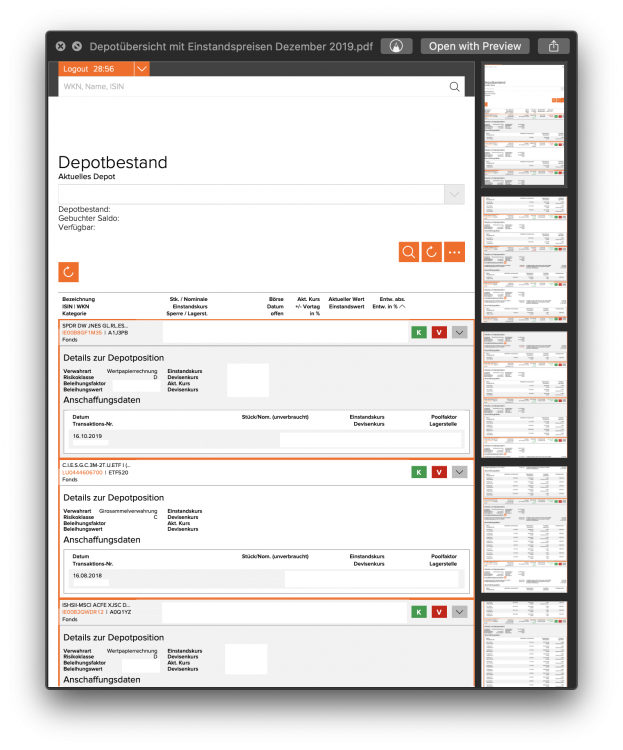Click green K button for SPDR DW JNES
Image resolution: width=623 pixels, height=750 pixels.
pos(419,332)
